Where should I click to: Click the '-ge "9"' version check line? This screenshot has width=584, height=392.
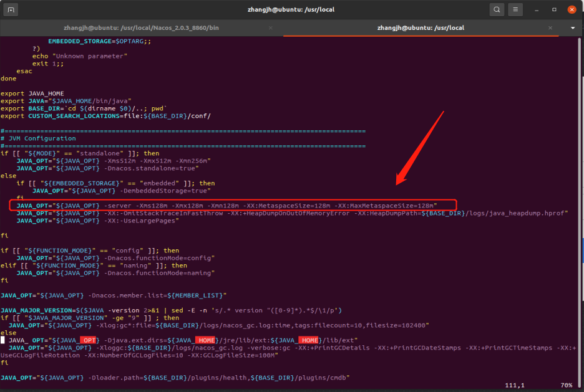point(90,318)
